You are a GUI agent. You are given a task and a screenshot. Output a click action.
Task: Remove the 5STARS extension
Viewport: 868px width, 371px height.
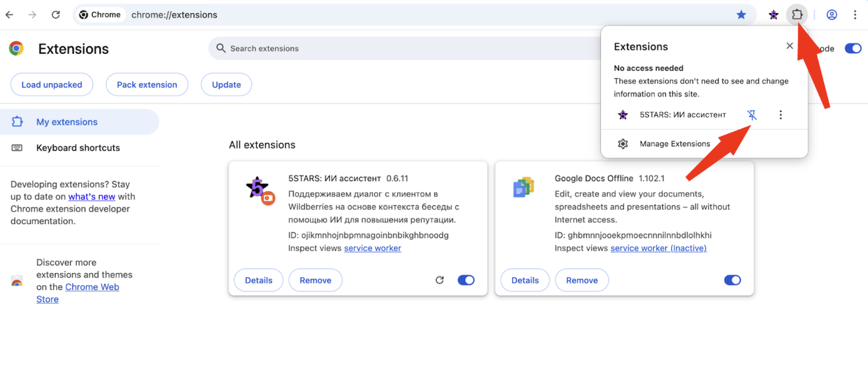[x=315, y=280]
